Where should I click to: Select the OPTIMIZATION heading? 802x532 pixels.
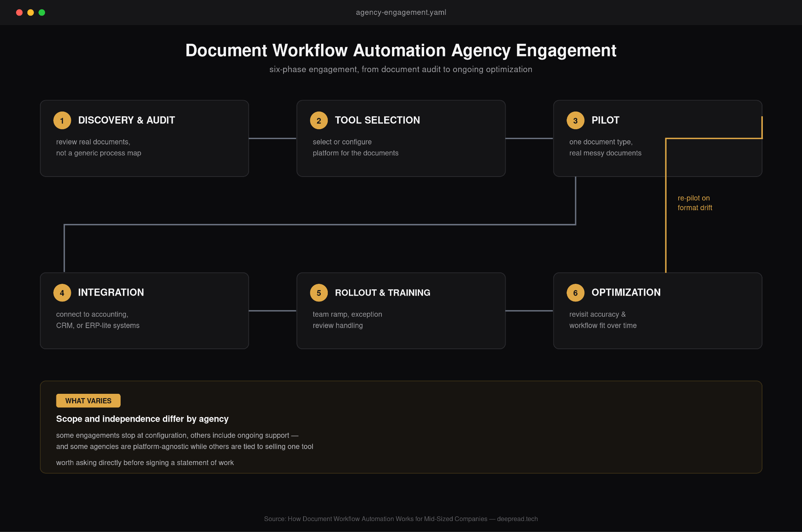click(626, 292)
